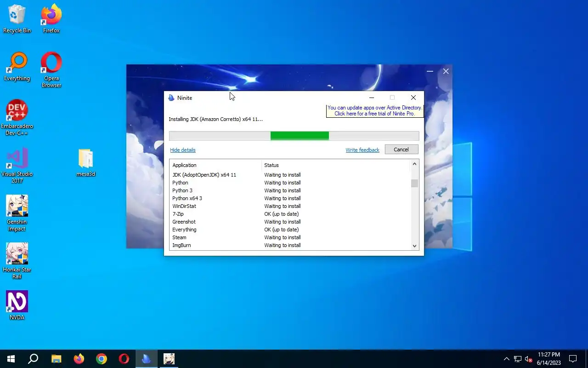Click the Write feedback link

(362, 150)
